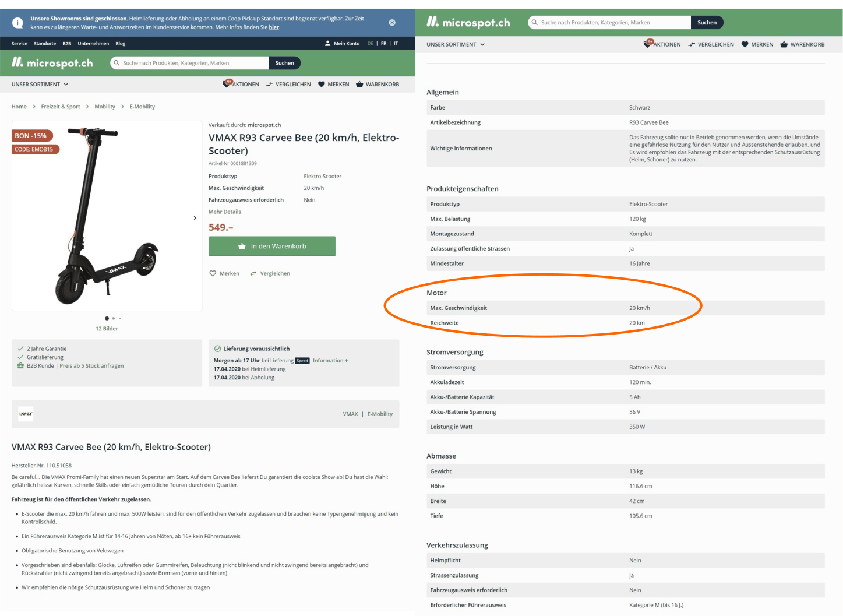The width and height of the screenshot is (843, 616).
Task: Open Vergleichen in the right page toolbar
Action: (711, 44)
